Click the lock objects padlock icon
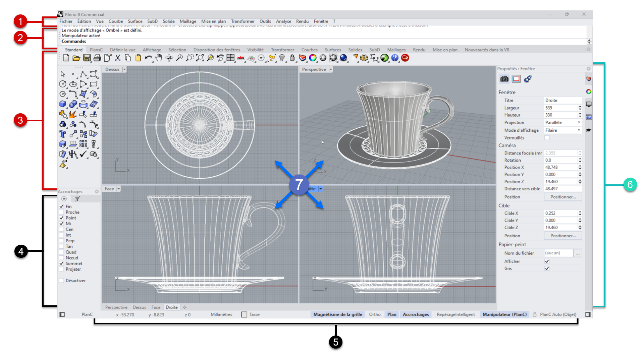This screenshot has height=362, width=644. [x=292, y=58]
